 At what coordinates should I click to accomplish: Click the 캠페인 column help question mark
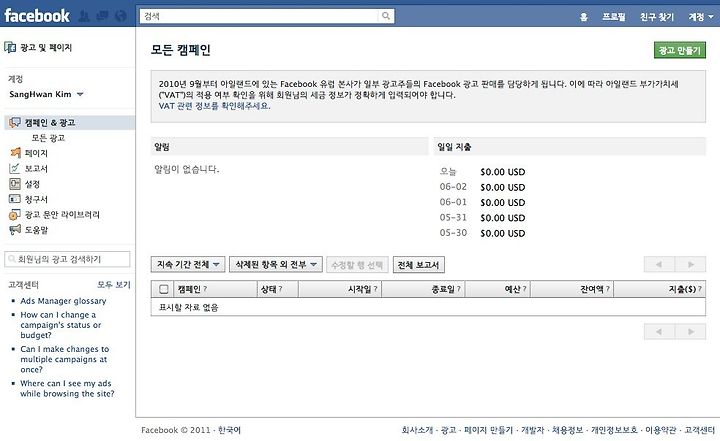(205, 289)
